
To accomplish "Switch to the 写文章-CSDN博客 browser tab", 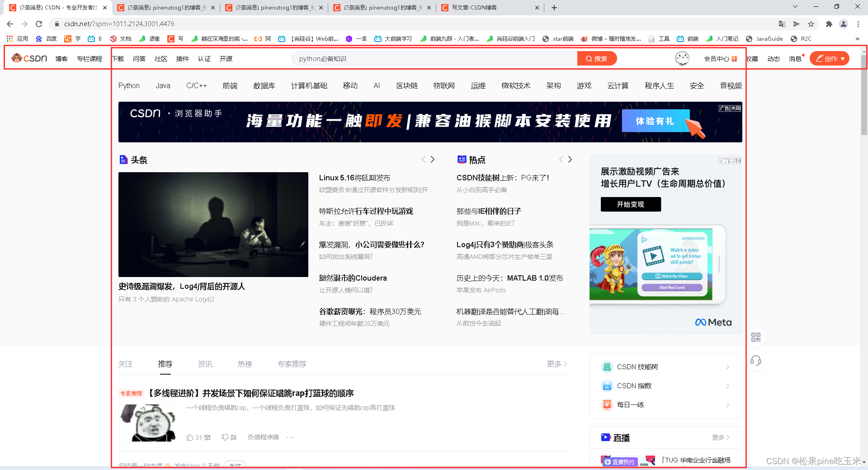I will (490, 8).
